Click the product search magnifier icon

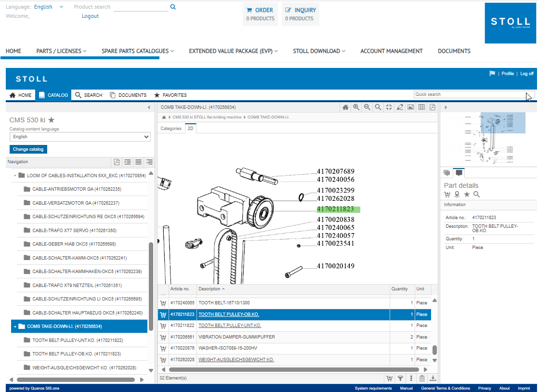tap(173, 7)
